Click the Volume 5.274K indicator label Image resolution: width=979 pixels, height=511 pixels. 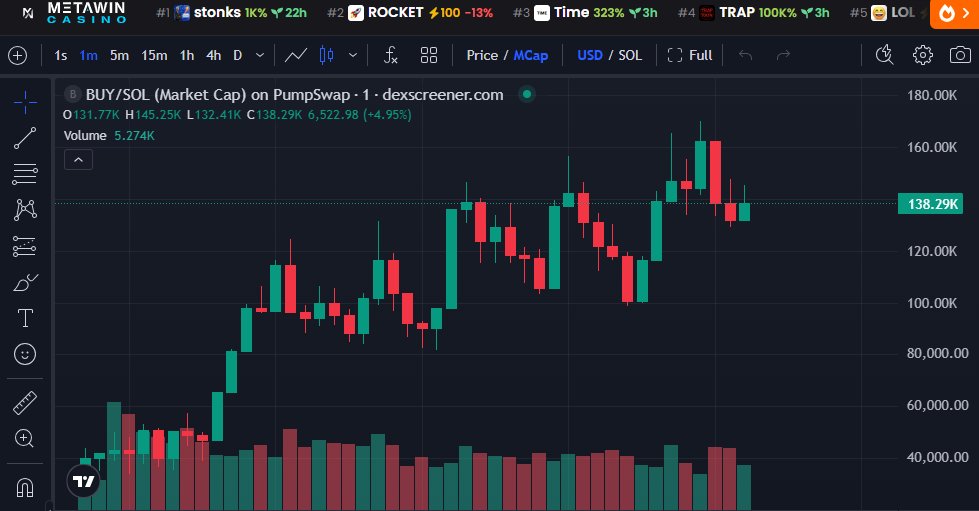click(x=109, y=136)
